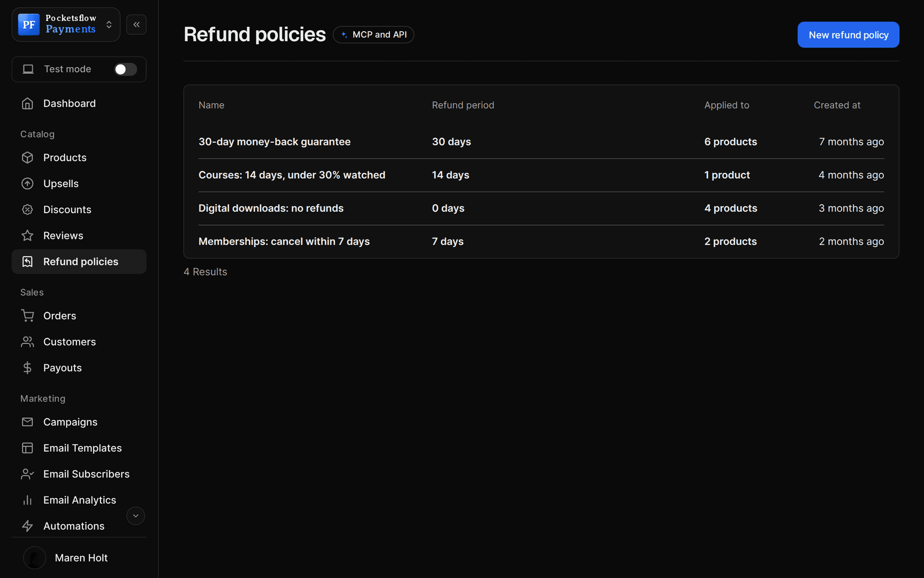Viewport: 924px width, 578px height.
Task: Click the Test mode laptop icon
Action: pos(28,69)
